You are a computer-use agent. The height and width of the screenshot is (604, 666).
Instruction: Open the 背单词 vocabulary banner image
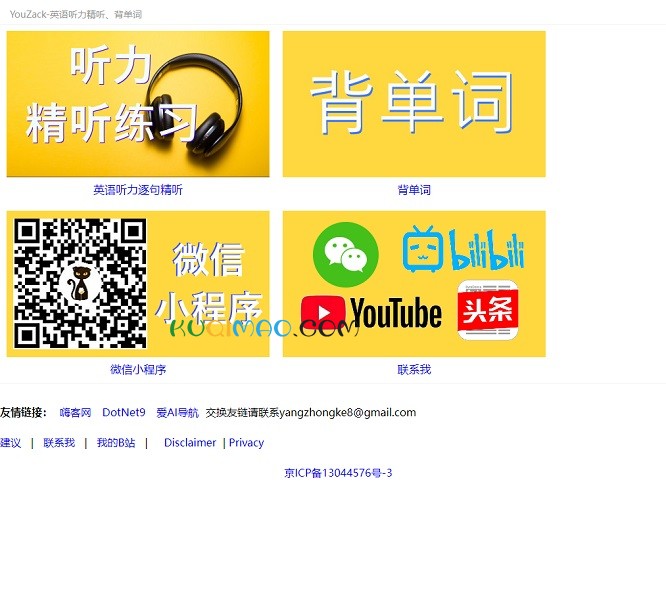click(414, 104)
